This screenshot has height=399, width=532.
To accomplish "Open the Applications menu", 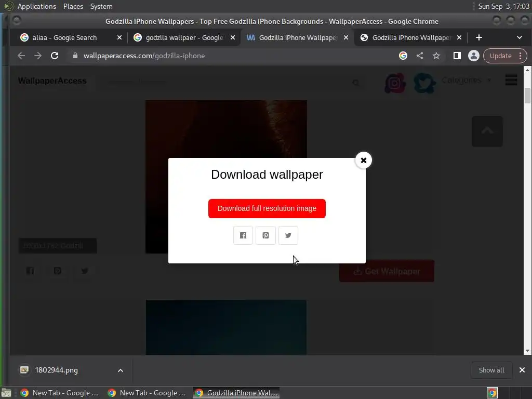I will (37, 6).
